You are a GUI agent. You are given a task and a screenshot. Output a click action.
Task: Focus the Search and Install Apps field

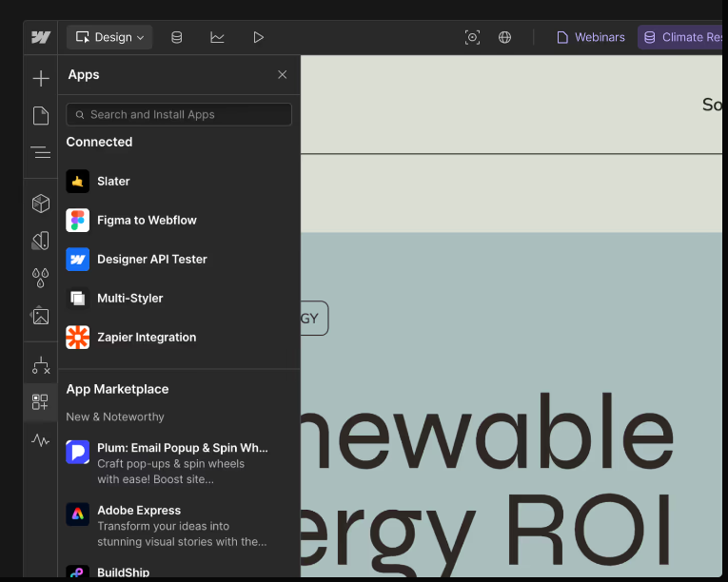179,115
